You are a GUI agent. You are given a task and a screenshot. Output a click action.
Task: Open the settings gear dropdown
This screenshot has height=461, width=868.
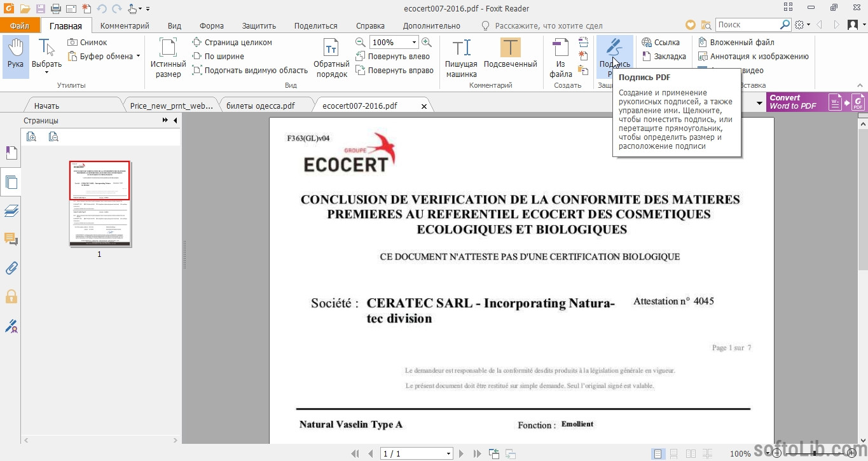tap(803, 25)
